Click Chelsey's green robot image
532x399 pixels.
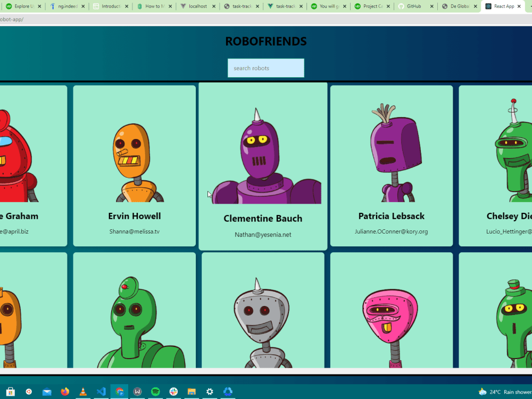coord(513,151)
